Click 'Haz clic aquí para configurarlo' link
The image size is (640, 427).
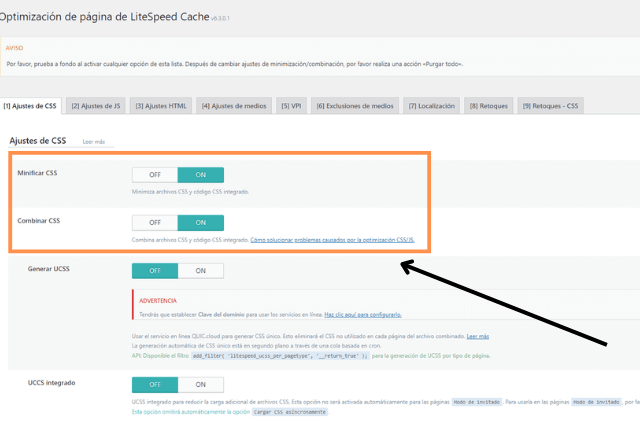click(x=363, y=315)
